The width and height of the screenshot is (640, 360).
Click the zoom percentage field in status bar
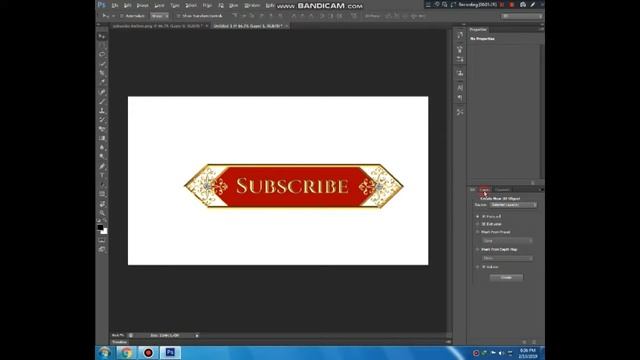point(118,336)
